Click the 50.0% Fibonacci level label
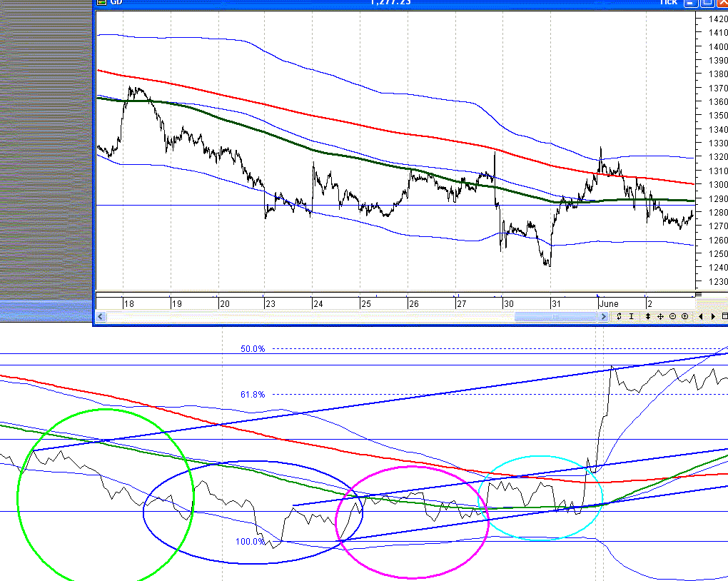 (253, 349)
